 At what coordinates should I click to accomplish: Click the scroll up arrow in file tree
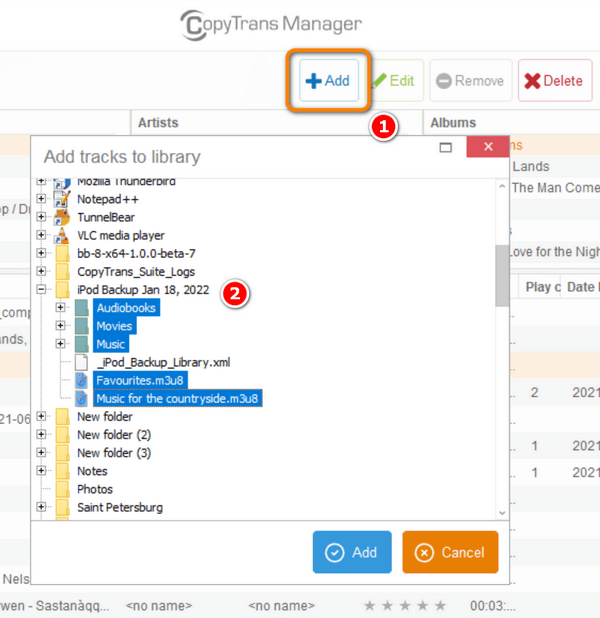(x=502, y=186)
